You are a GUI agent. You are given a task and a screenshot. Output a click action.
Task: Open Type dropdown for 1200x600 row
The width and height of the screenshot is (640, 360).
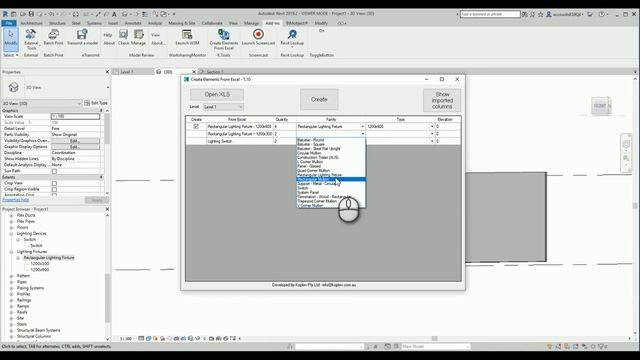(432, 127)
